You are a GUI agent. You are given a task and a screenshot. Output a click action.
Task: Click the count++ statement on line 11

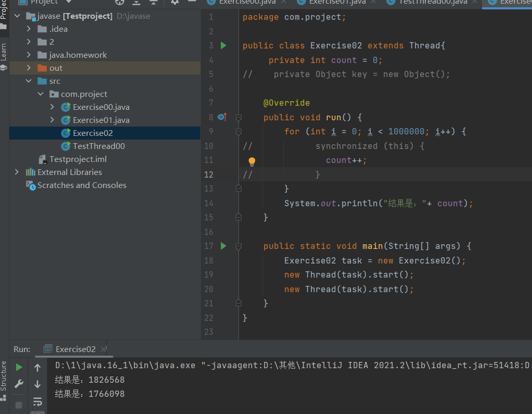(x=346, y=160)
